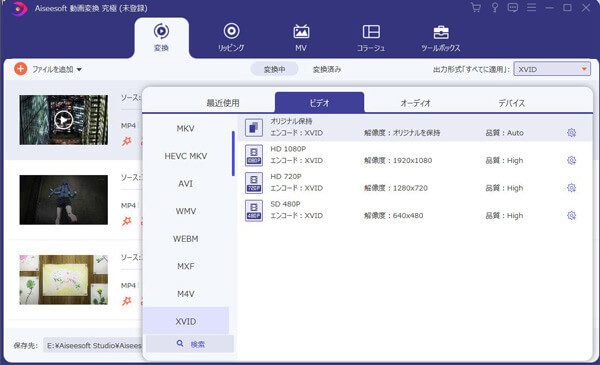Click the HD 720P preset icon
This screenshot has width=600, height=365.
pyautogui.click(x=254, y=182)
